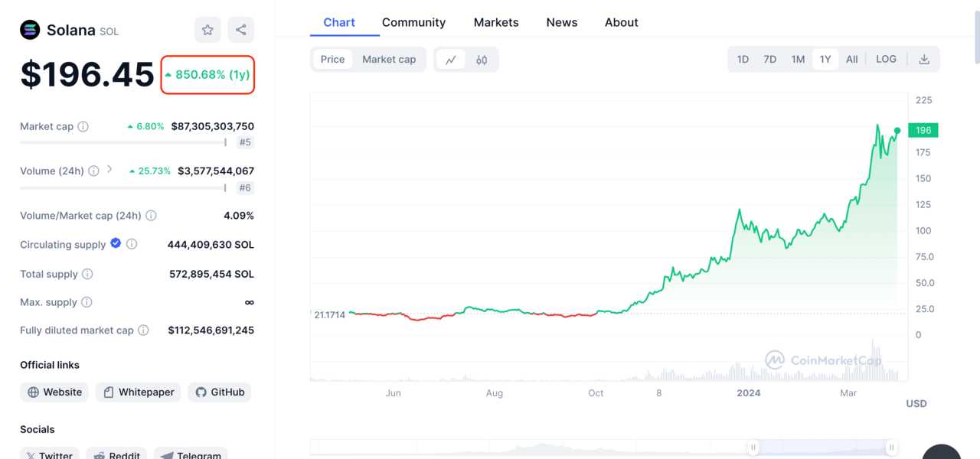
Task: Click Fully diluted market cap info icon
Action: point(146,330)
